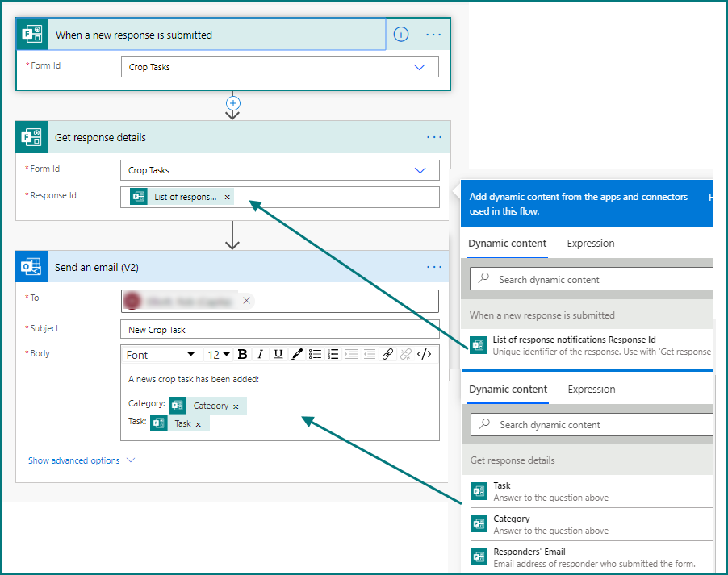This screenshot has height=575, width=728.
Task: Click the Task token in email body
Action: pyautogui.click(x=180, y=423)
